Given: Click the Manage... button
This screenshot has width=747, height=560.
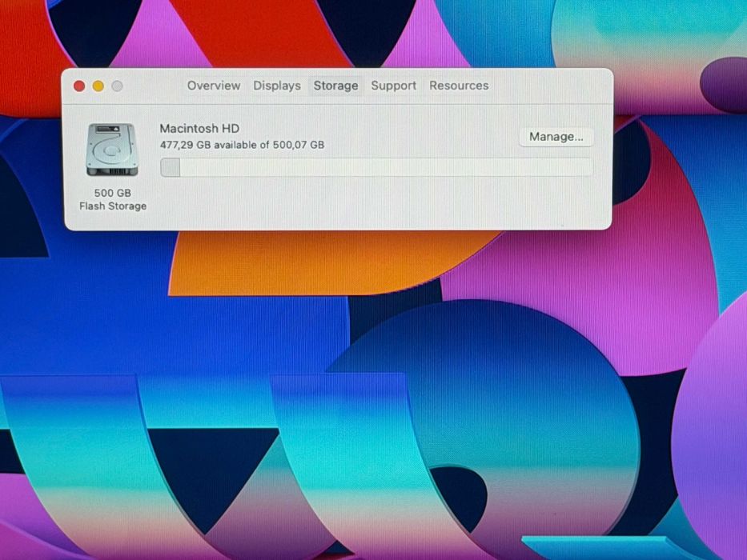Looking at the screenshot, I should pos(556,137).
